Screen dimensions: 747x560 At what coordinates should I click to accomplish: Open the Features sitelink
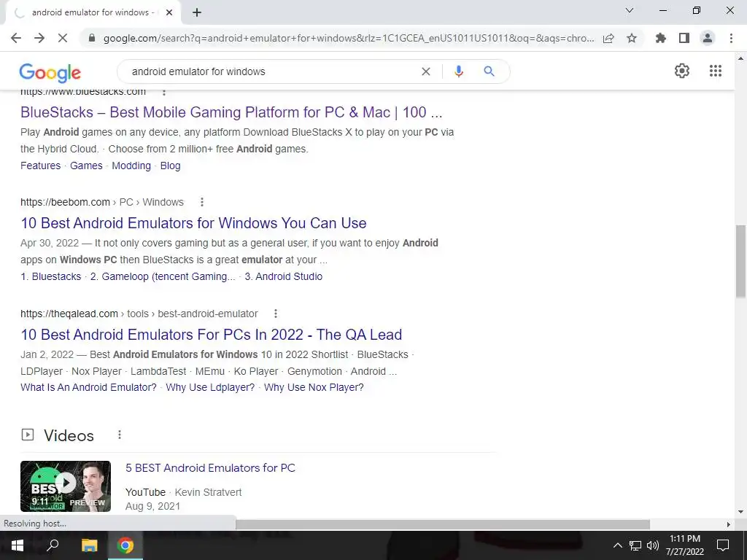pos(41,166)
